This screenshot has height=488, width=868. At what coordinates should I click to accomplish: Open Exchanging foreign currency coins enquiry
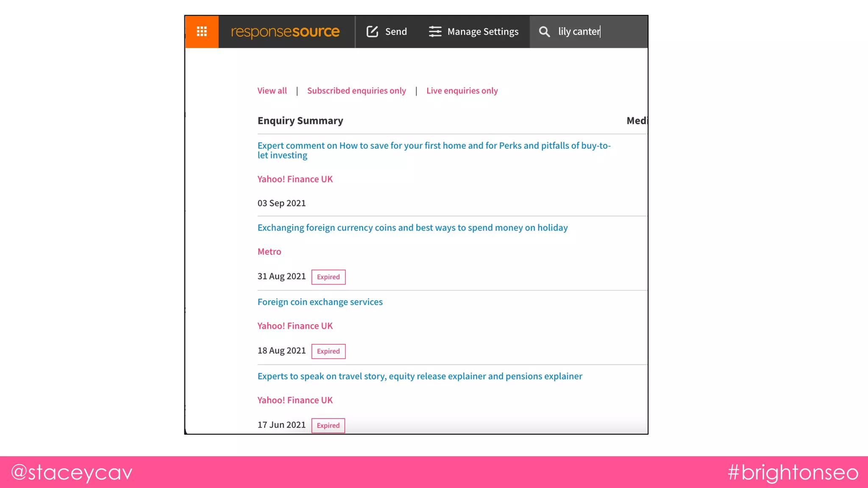tap(412, 228)
